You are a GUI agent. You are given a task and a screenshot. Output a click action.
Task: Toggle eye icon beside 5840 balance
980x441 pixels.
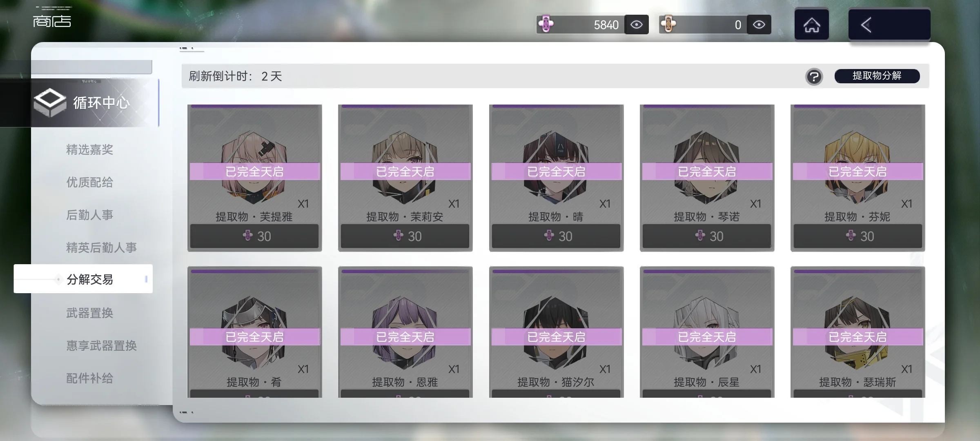[636, 25]
